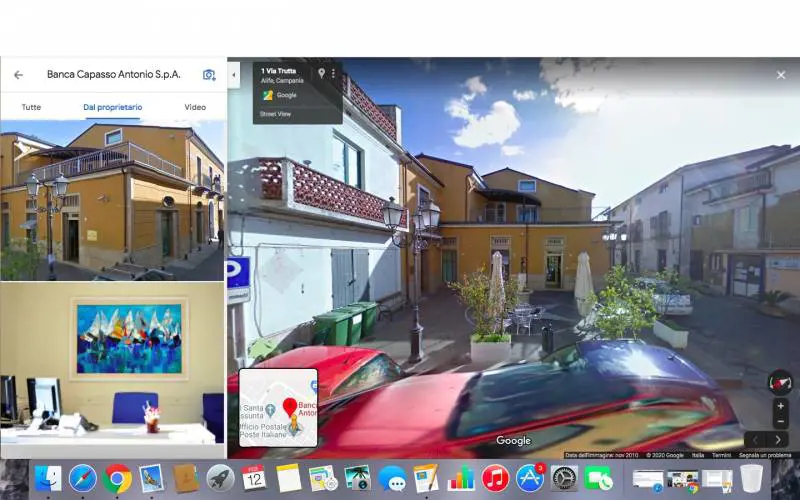Click the 1 Via Trutta address text

pyautogui.click(x=278, y=71)
